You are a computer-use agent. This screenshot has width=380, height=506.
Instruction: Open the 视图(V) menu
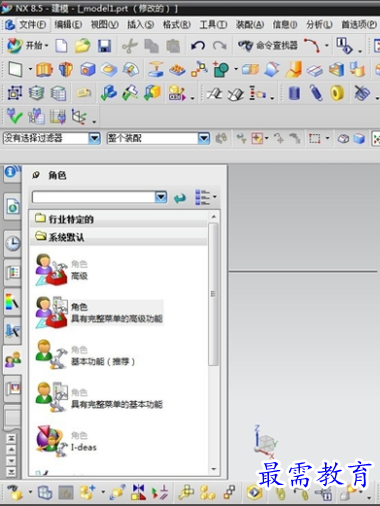click(x=104, y=24)
